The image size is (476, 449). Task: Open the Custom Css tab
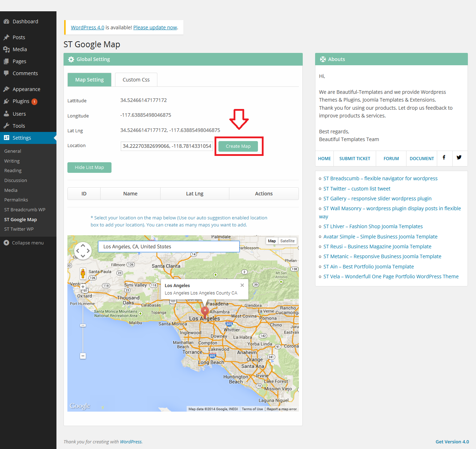point(136,80)
